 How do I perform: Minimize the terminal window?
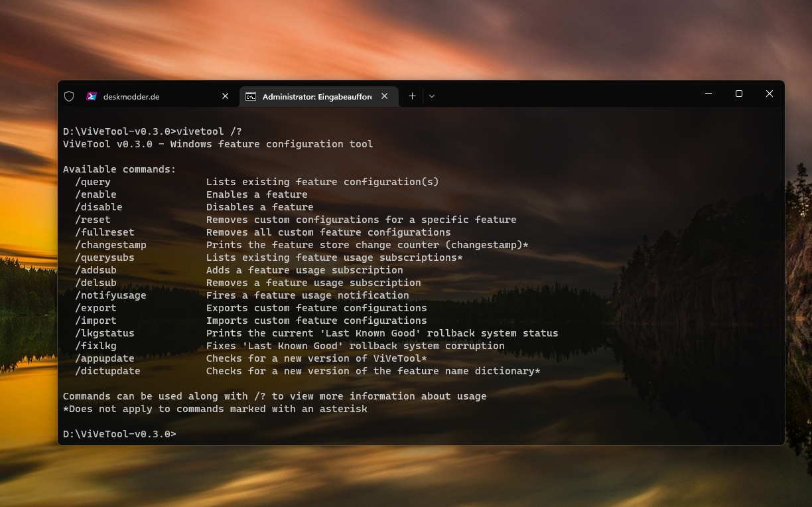[709, 94]
